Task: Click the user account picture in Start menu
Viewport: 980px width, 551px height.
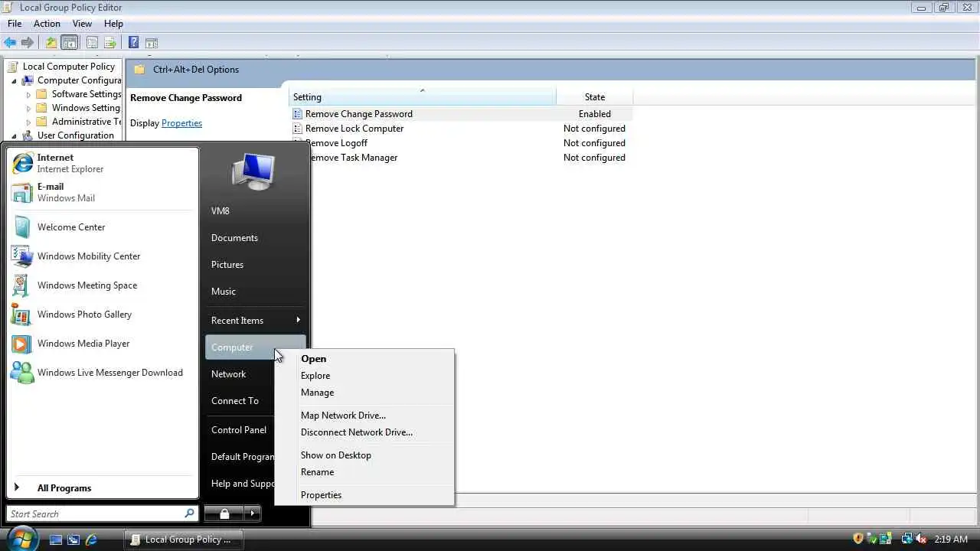Action: coord(253,171)
